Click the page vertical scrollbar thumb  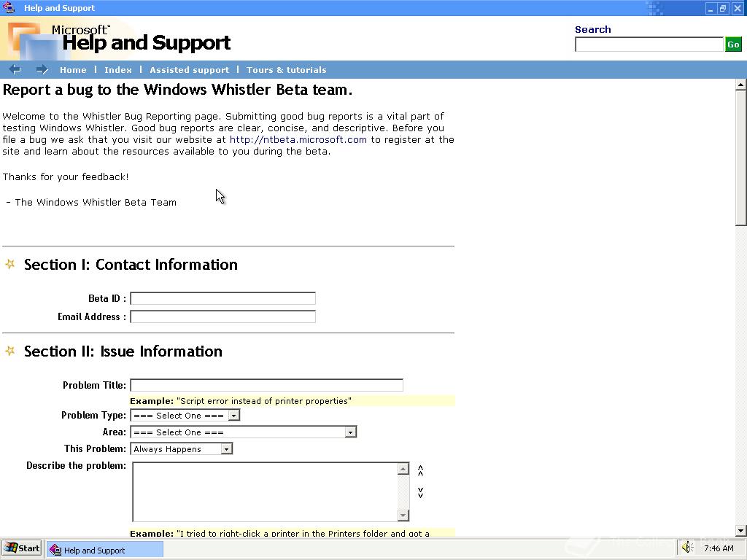point(741,158)
